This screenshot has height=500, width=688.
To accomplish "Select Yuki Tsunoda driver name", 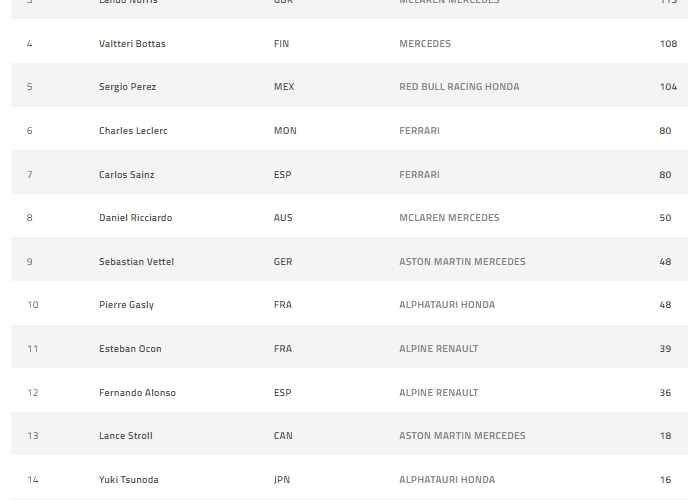I will 128,480.
